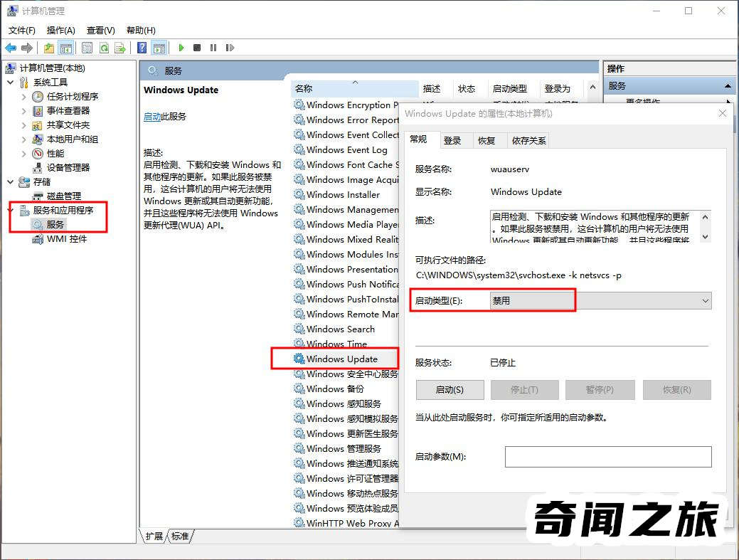Expand the 本地用户和组 node arrow
This screenshot has width=739, height=560.
24,139
